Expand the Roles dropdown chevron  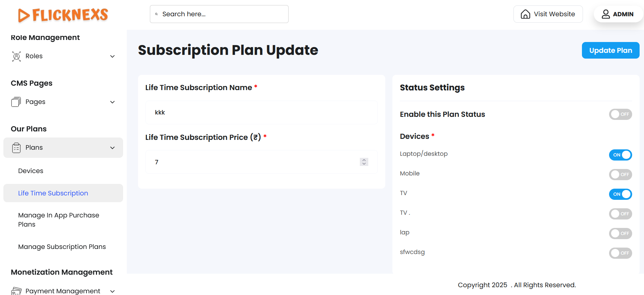(113, 56)
